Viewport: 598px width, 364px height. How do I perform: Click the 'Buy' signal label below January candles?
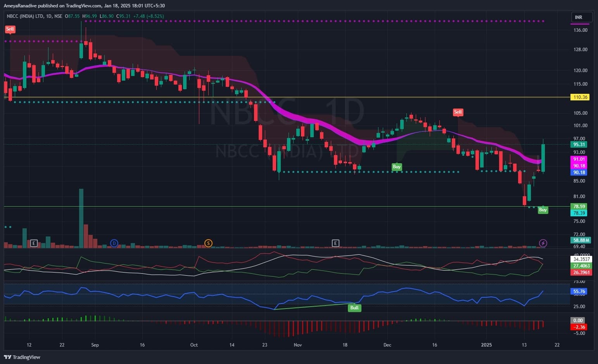point(543,210)
